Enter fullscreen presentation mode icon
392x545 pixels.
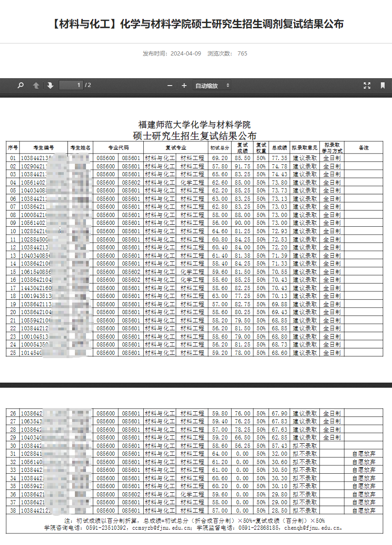(367, 86)
